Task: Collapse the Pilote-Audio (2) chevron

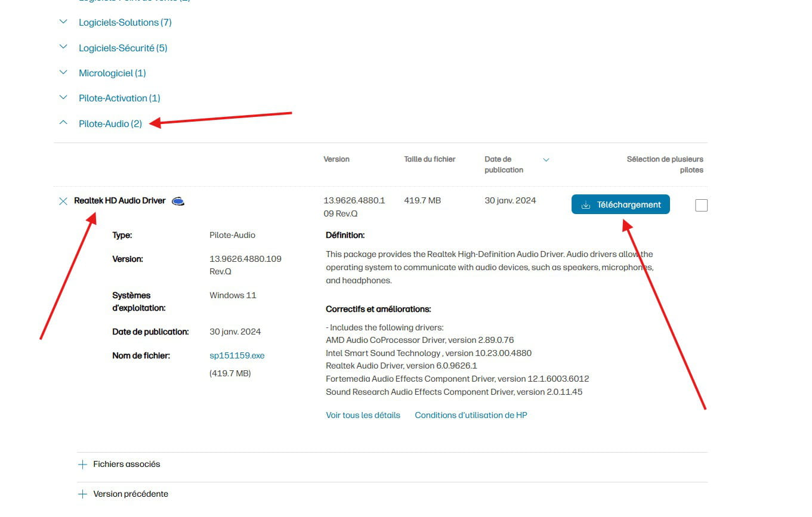Action: click(x=63, y=123)
